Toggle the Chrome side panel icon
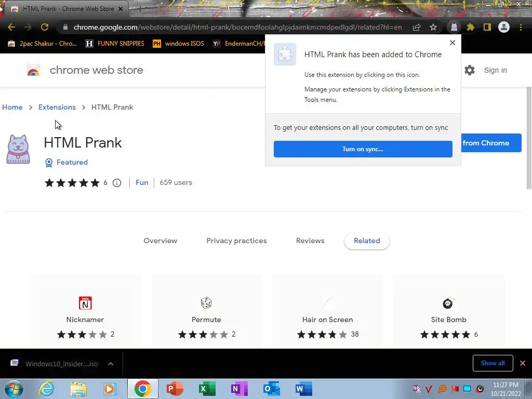Image resolution: width=532 pixels, height=399 pixels. tap(487, 27)
